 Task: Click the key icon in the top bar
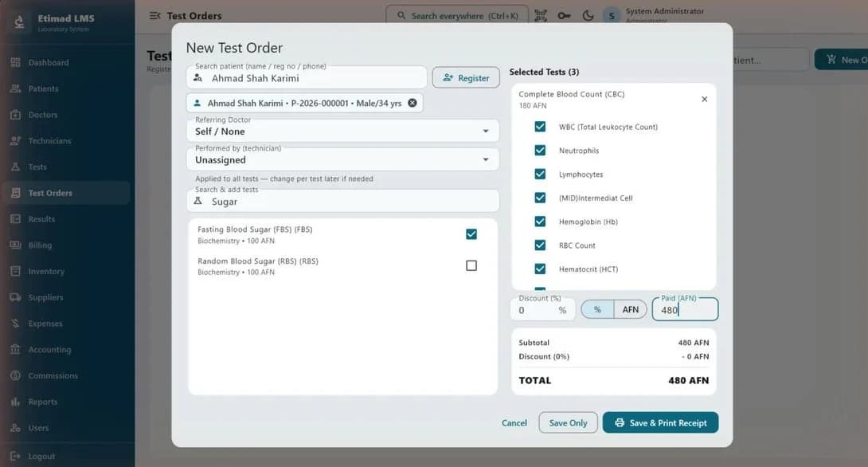click(x=564, y=15)
